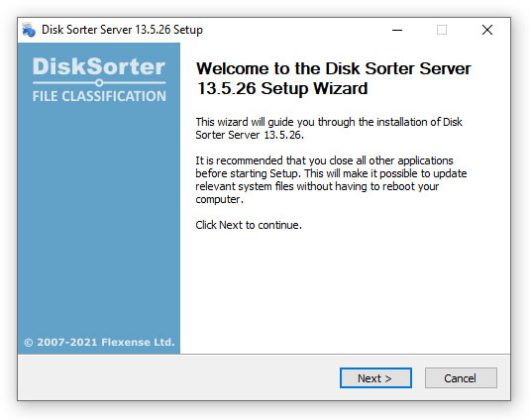Click the '13.5.26 Setup Wizard' heading line
Screen dimensions: 530x420
point(282,88)
